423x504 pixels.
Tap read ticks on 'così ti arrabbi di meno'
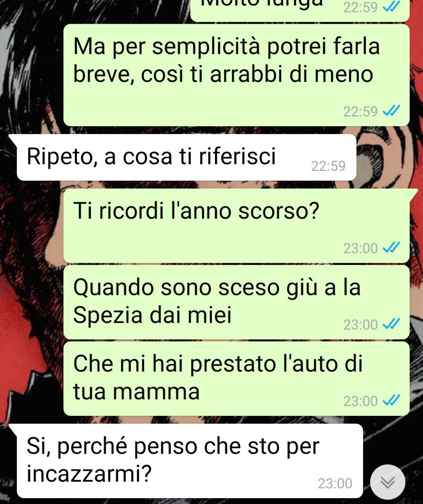point(391,111)
